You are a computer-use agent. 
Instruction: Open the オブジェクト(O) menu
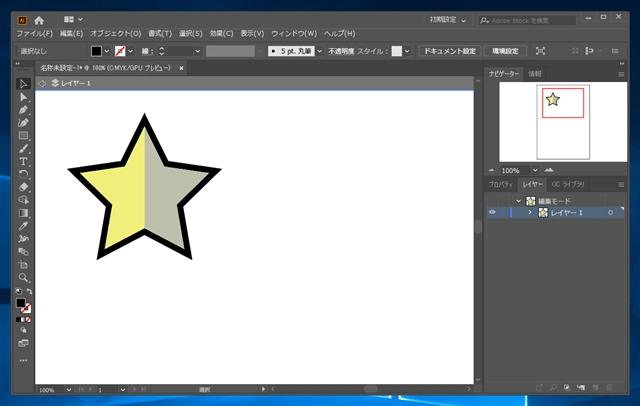[116, 33]
